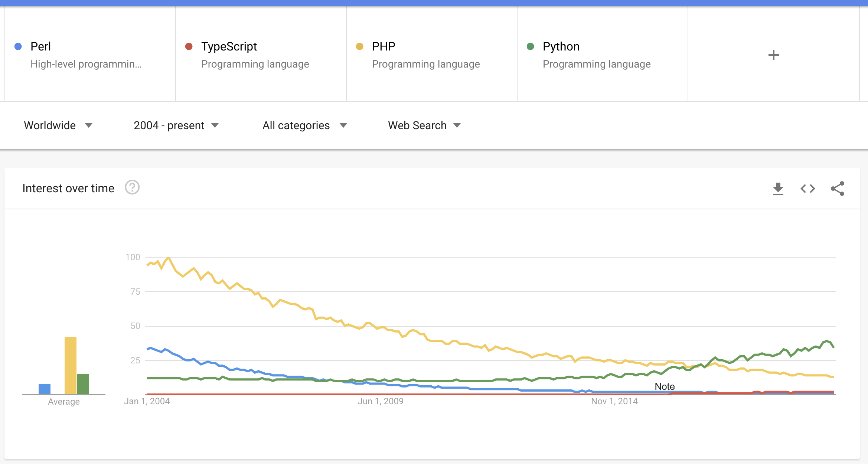Share the Interest over time chart
Image resolution: width=868 pixels, height=464 pixels.
[837, 189]
